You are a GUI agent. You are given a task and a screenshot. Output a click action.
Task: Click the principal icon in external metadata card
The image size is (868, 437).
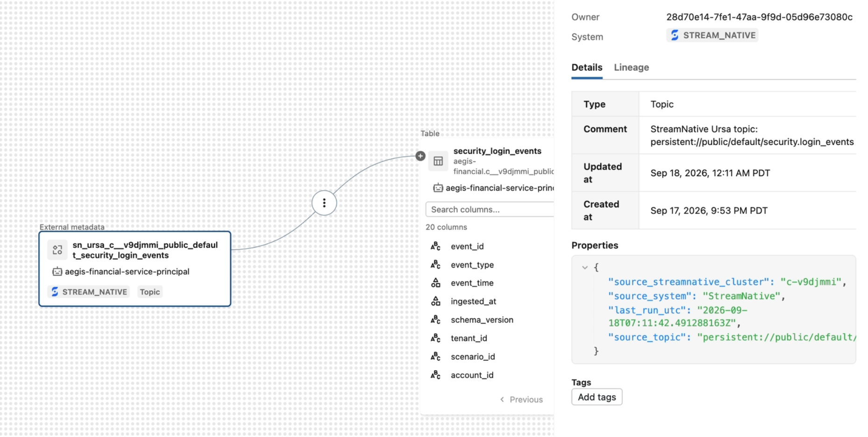tap(57, 272)
